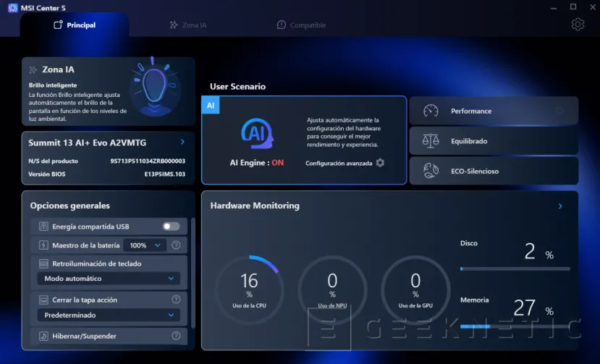Image resolution: width=600 pixels, height=364 pixels.
Task: Expand Summit 13 AI+ Evo device details chevron
Action: 182,142
